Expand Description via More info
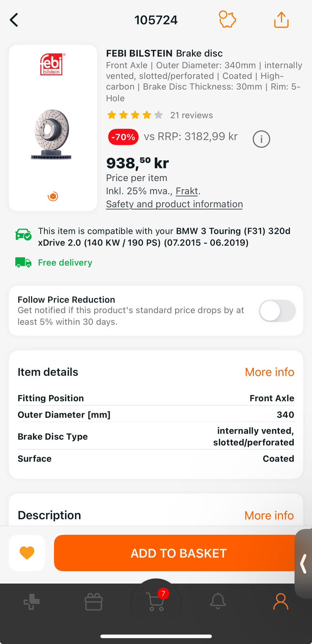Screen dimensions: 312x644 coord(269,515)
